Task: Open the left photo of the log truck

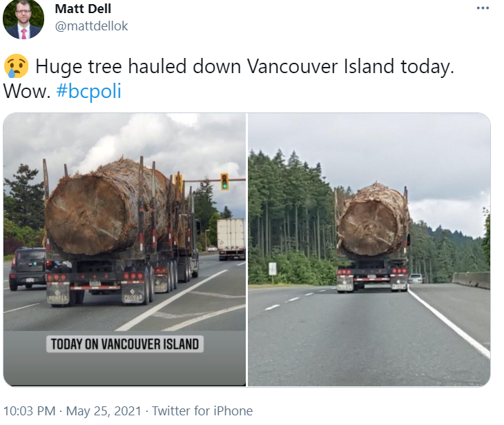Action: (x=125, y=249)
